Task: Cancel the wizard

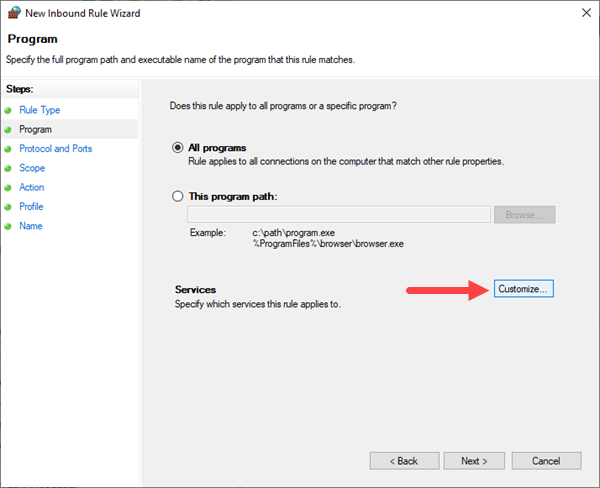Action: 546,461
